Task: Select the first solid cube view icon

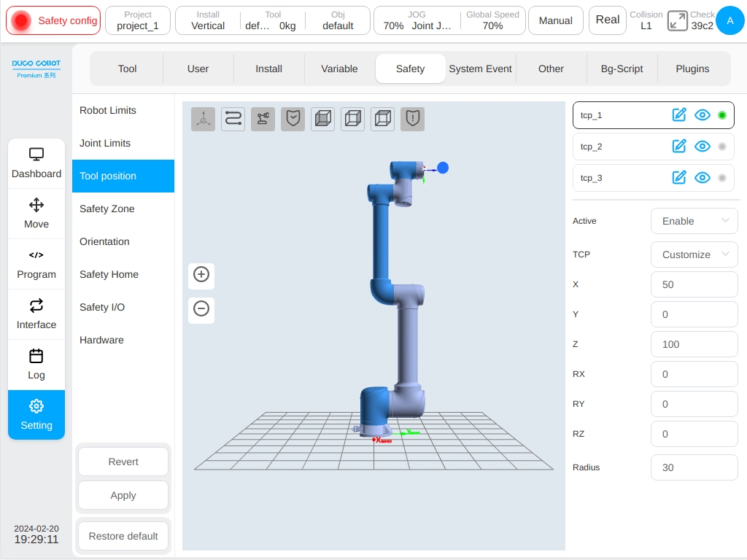Action: click(323, 119)
